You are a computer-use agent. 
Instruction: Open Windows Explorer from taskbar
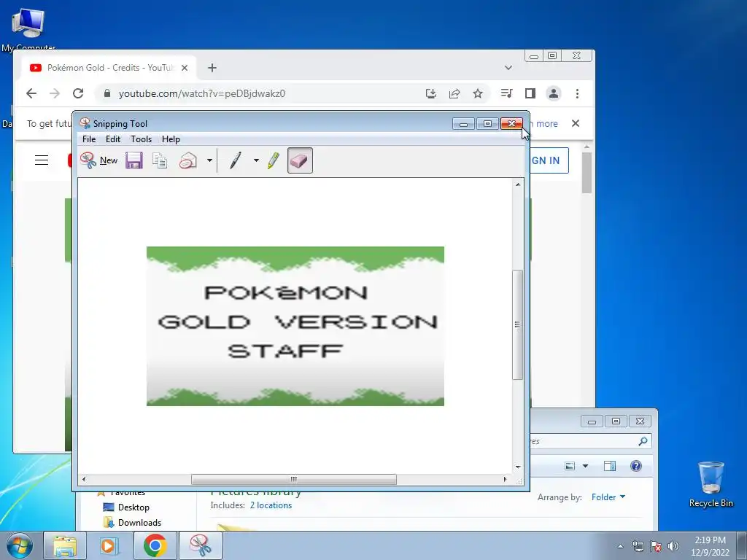pyautogui.click(x=65, y=545)
